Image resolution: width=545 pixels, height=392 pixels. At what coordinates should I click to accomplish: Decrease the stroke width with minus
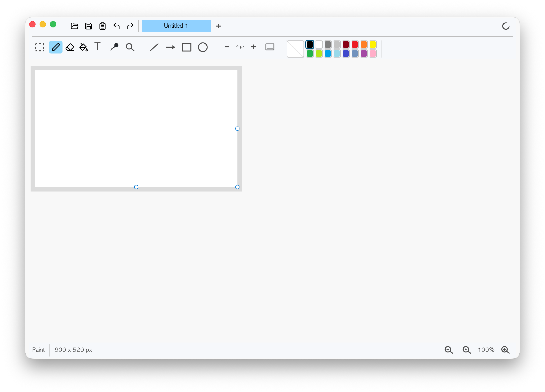227,47
